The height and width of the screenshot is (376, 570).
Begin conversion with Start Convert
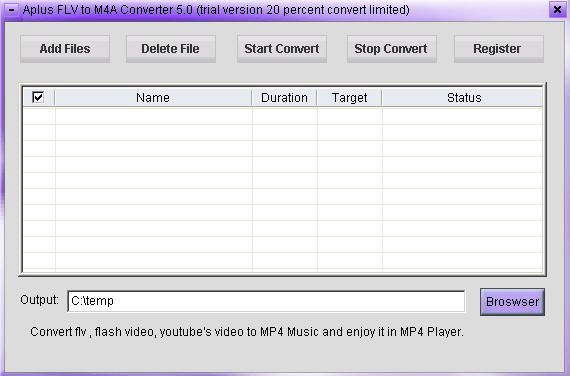click(282, 49)
